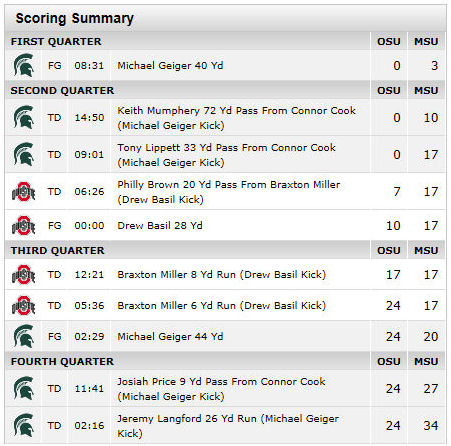This screenshot has width=451, height=446.
Task: Select the THIRD QUARTER header
Action: pos(57,251)
